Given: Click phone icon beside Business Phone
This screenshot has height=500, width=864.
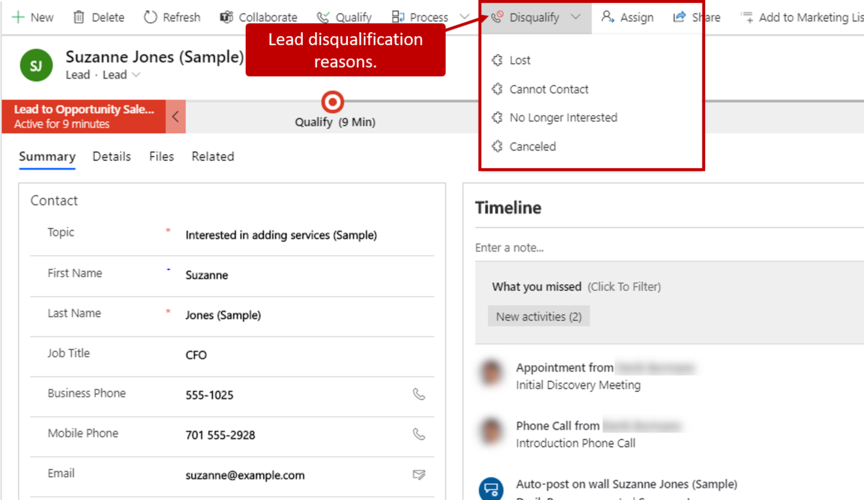Looking at the screenshot, I should pyautogui.click(x=419, y=394).
